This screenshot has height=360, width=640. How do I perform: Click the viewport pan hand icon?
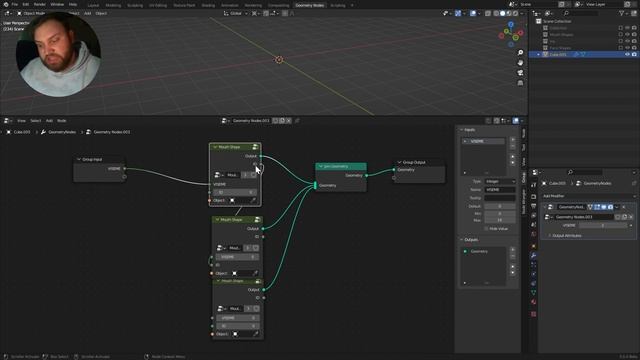pyautogui.click(x=520, y=63)
